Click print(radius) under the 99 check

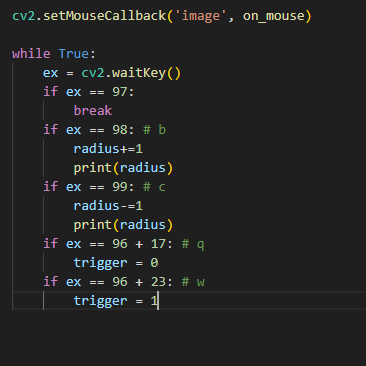[123, 225]
